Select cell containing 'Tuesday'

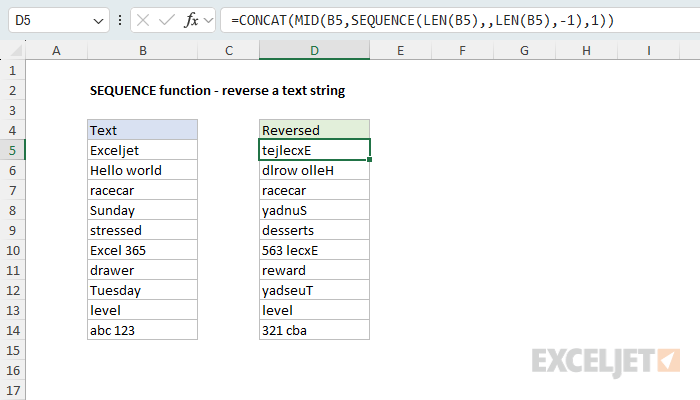(x=142, y=290)
